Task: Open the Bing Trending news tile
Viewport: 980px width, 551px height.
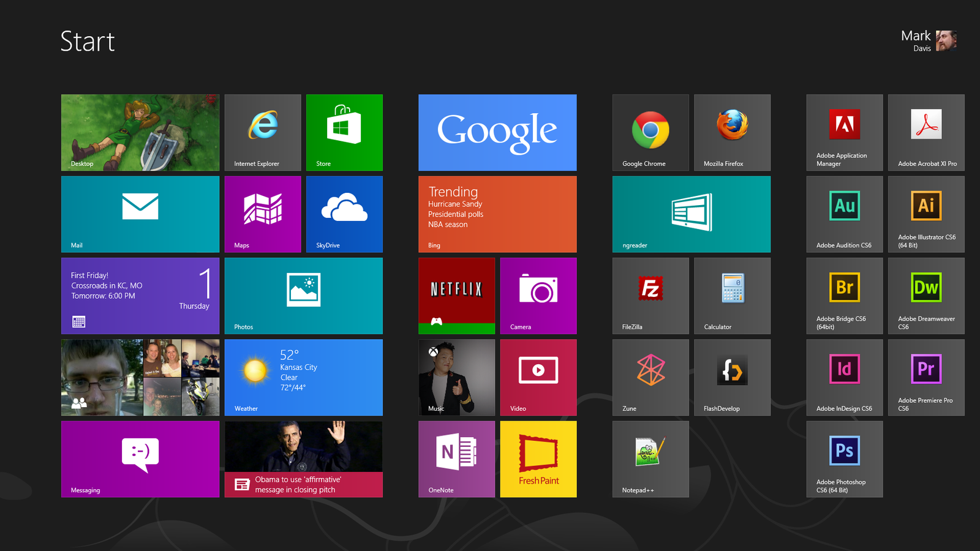Action: [x=497, y=214]
